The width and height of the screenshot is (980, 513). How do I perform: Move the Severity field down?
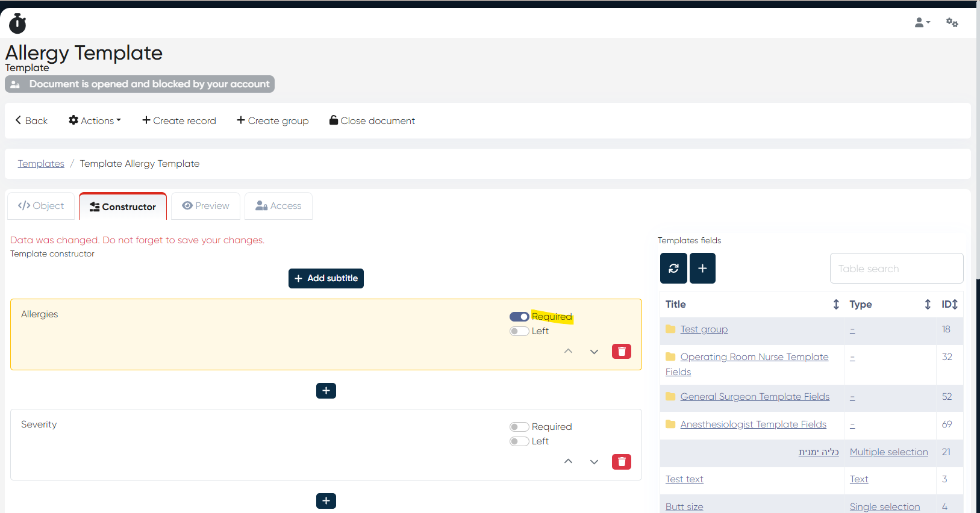pyautogui.click(x=594, y=462)
